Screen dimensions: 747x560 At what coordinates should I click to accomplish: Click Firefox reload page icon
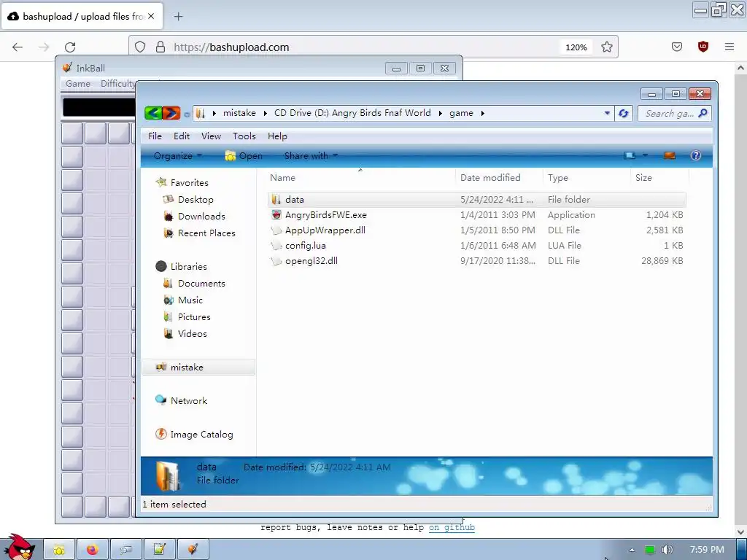pyautogui.click(x=70, y=47)
